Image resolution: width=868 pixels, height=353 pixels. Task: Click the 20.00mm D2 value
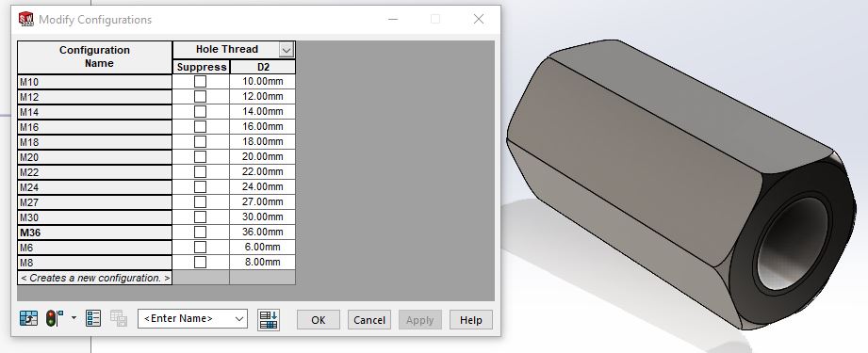262,156
